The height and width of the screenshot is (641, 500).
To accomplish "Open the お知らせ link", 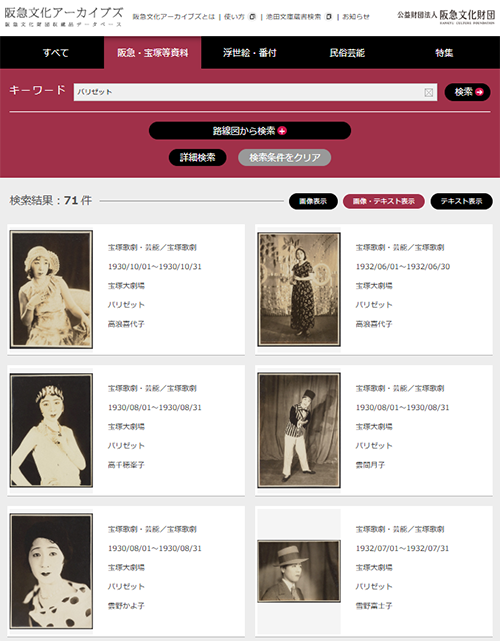I will pos(356,17).
